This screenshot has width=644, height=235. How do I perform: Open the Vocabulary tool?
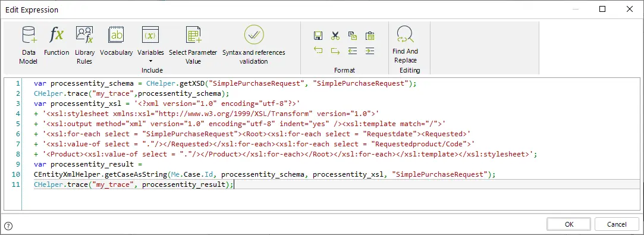point(116,41)
